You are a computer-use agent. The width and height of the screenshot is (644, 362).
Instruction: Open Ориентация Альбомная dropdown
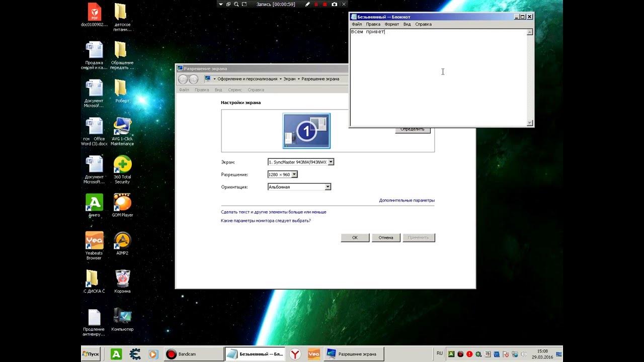click(299, 187)
